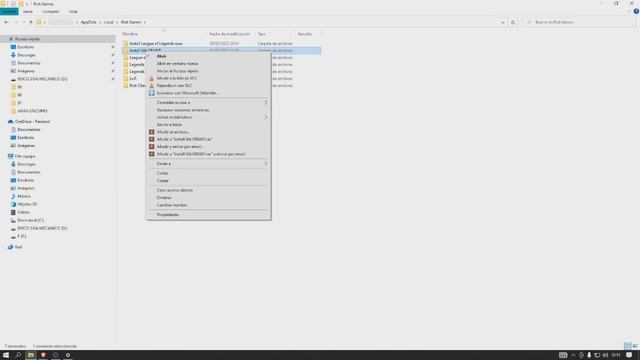Choose 'Cambiar nombre' in the context menu

[172, 205]
